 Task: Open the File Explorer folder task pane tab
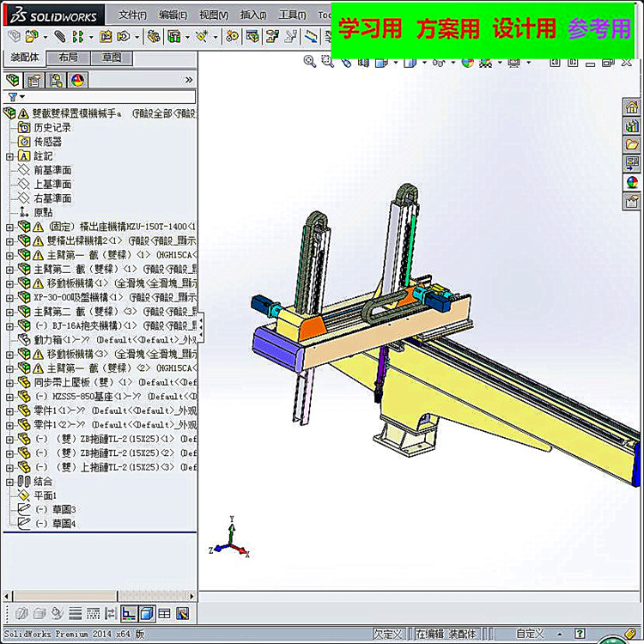(632, 144)
